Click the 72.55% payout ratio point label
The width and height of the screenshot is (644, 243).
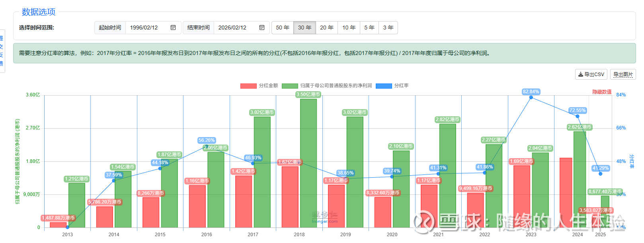tap(578, 110)
